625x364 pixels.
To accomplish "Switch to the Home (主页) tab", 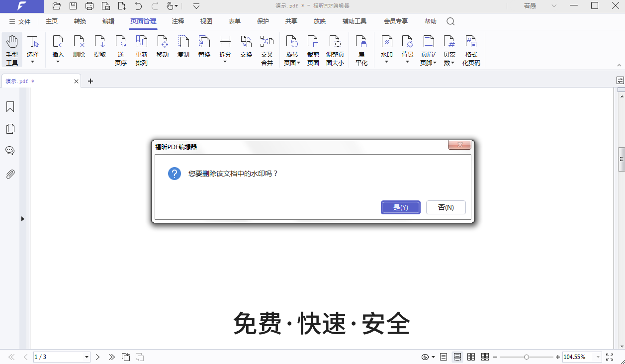I will click(x=52, y=21).
